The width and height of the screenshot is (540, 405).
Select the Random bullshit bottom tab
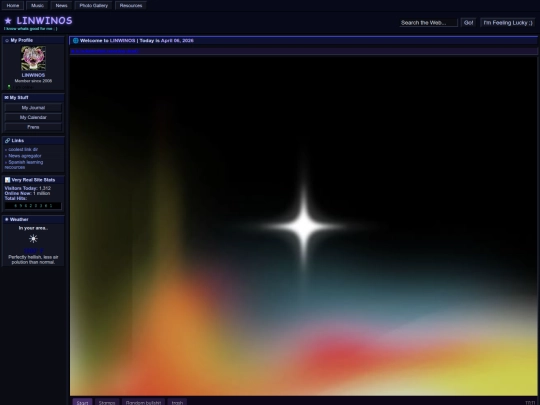[x=143, y=402]
